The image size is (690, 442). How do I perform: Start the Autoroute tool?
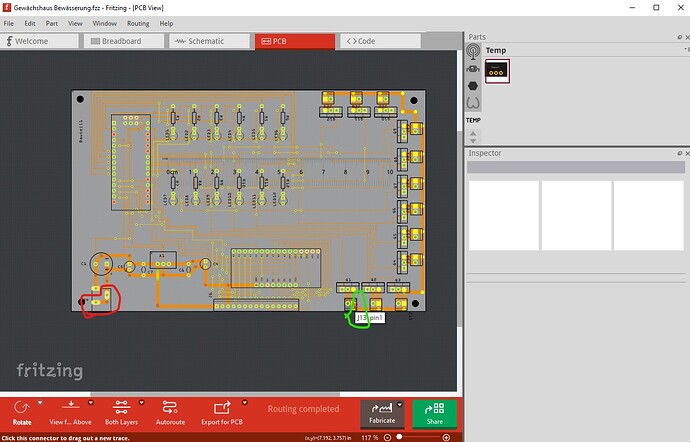click(x=170, y=413)
